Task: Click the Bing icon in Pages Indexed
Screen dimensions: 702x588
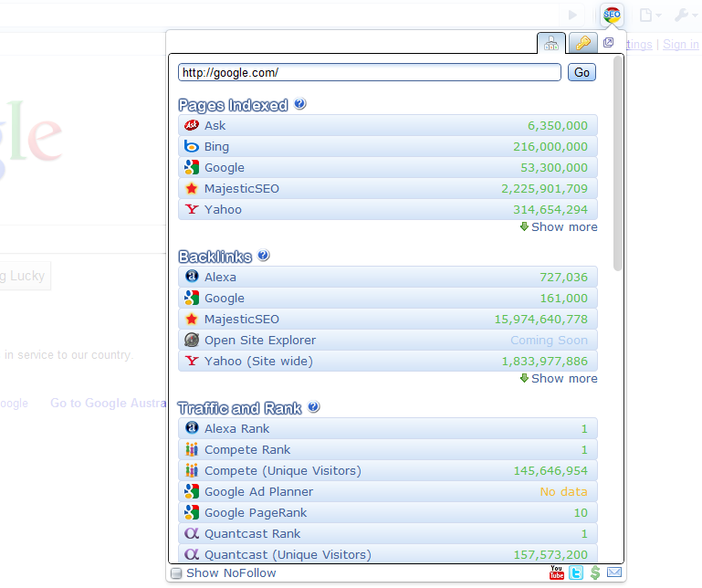Action: pyautogui.click(x=192, y=146)
